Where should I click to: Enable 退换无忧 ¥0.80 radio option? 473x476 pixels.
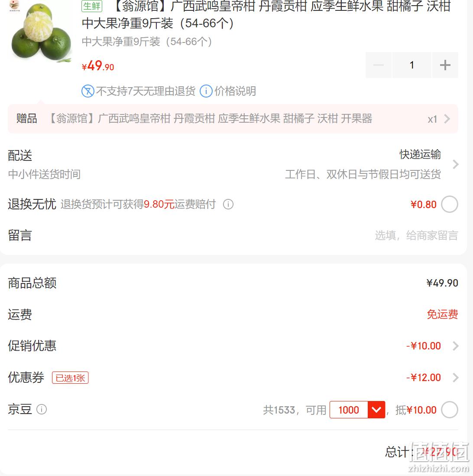(x=449, y=204)
